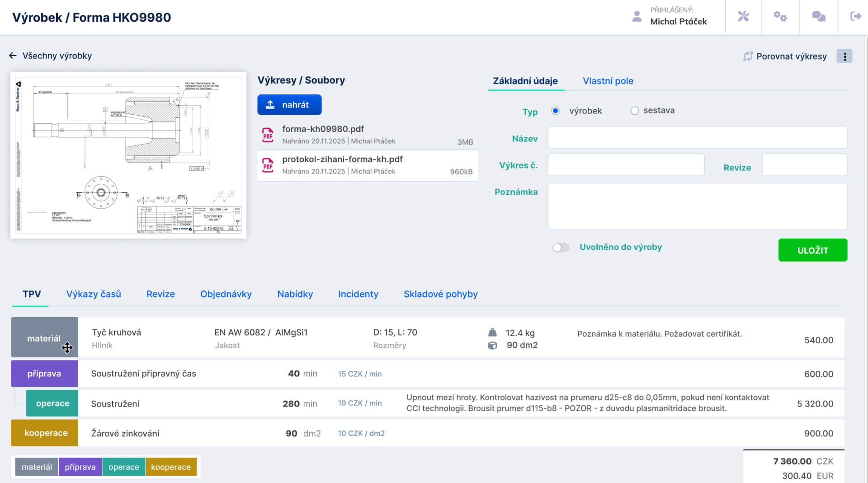Click the Michal Ptáček user name
Image resolution: width=868 pixels, height=483 pixels.
point(679,21)
